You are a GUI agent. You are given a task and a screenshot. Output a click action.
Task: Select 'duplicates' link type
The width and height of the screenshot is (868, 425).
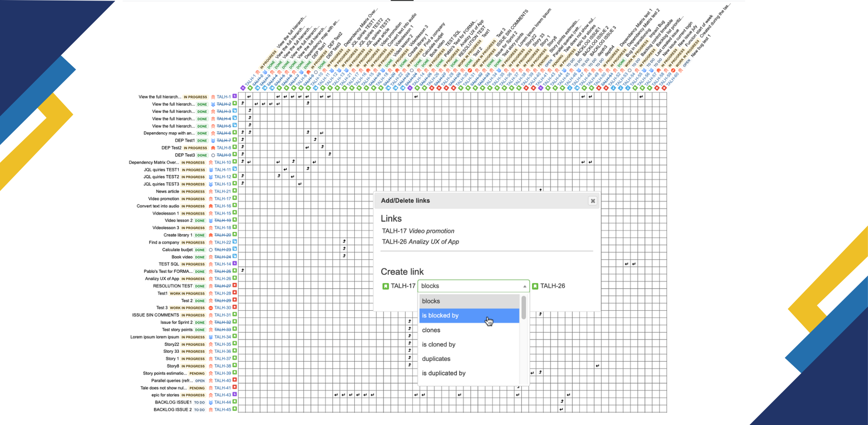tap(469, 359)
